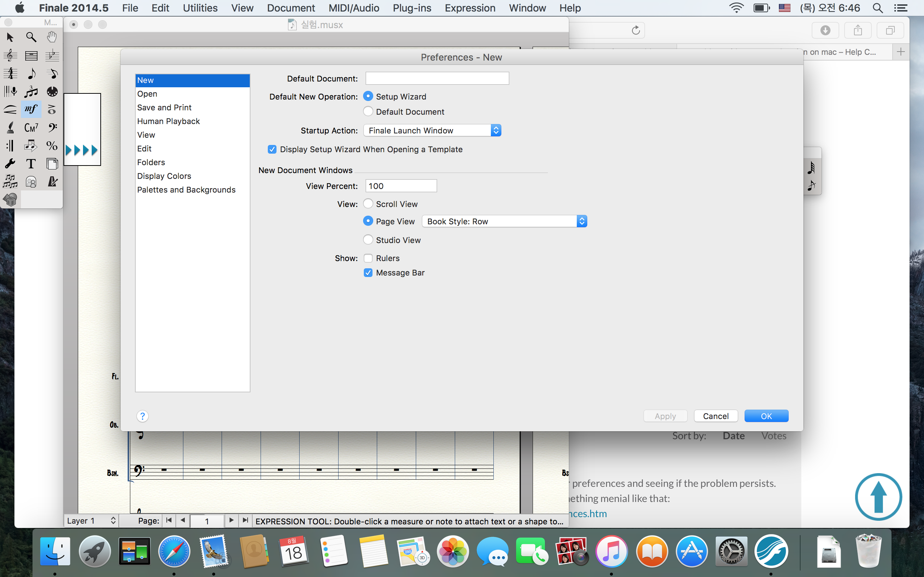Go to next page arrow button

(231, 520)
